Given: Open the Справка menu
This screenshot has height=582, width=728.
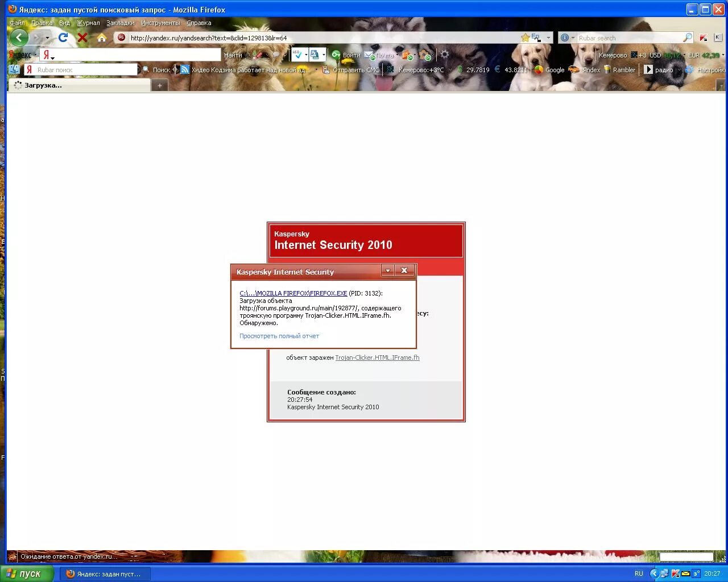Looking at the screenshot, I should pos(198,23).
